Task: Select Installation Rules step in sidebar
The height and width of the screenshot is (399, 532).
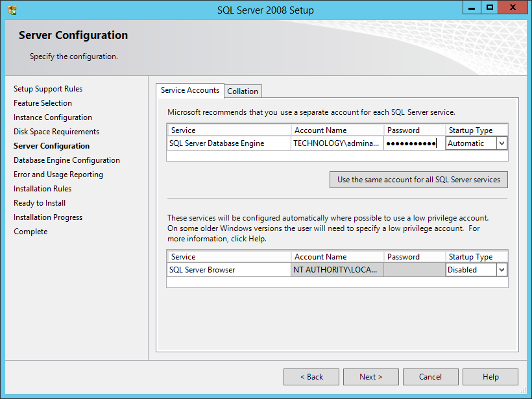Action: pos(42,189)
